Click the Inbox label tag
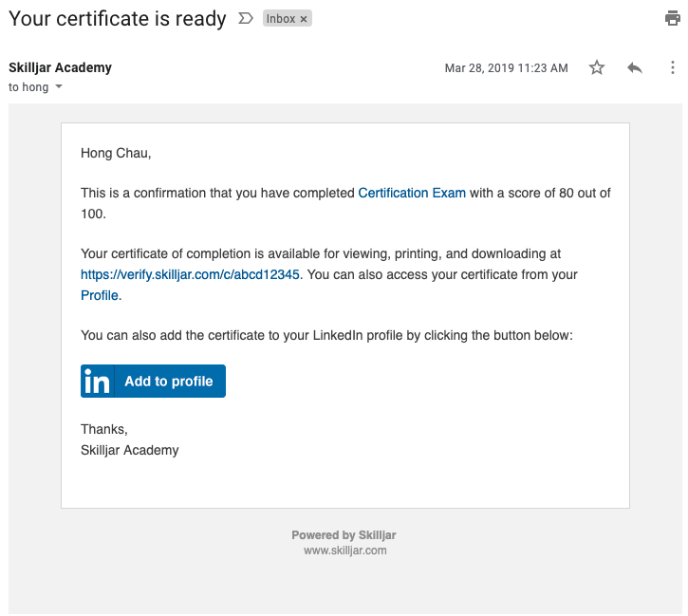 (x=281, y=19)
